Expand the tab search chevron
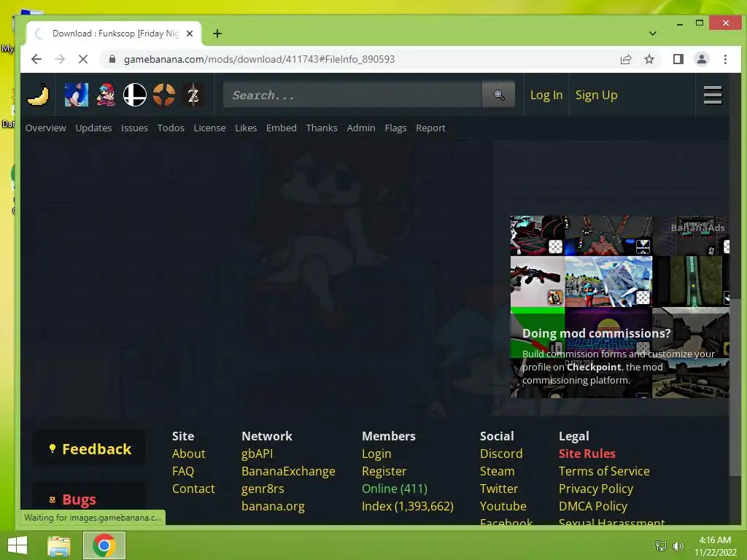The image size is (747, 560). pyautogui.click(x=653, y=34)
